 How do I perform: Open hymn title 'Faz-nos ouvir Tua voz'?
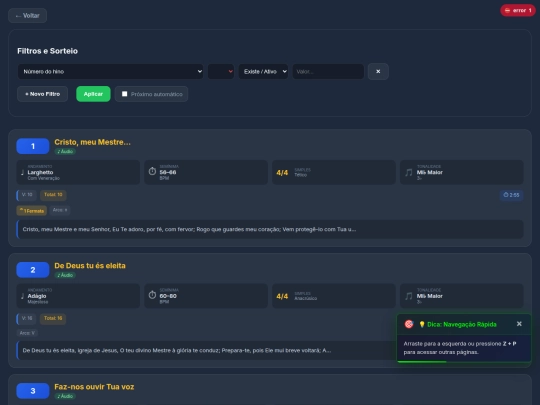pos(94,387)
